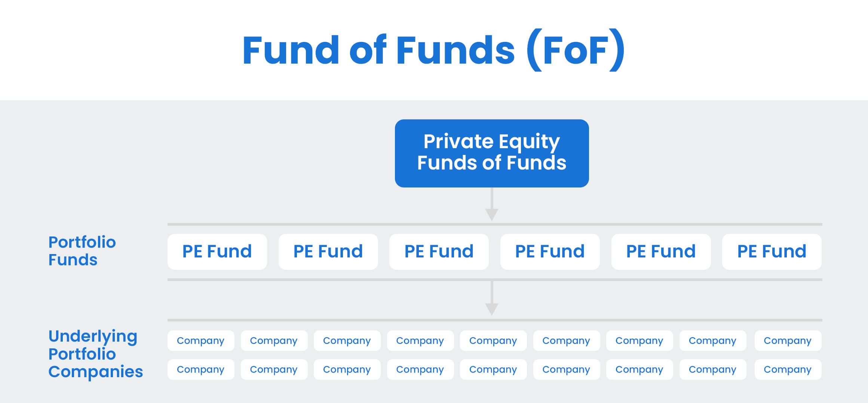Pick the second Company box in the top row

click(274, 341)
